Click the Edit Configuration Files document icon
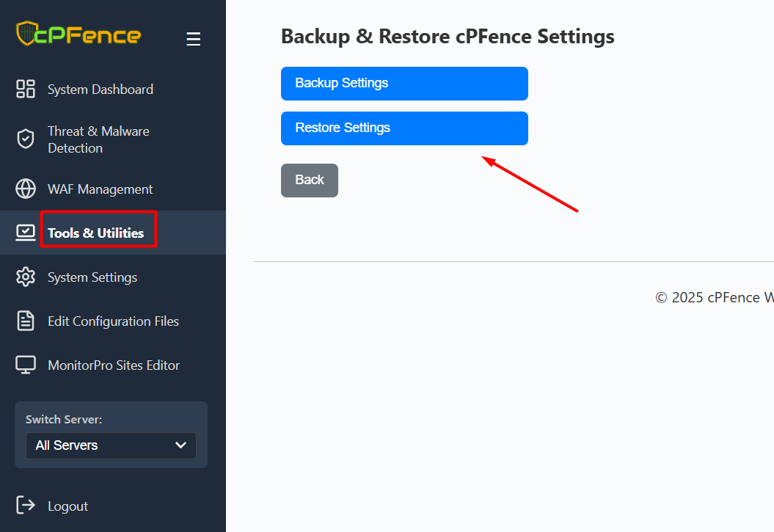This screenshot has width=774, height=532. (x=26, y=321)
